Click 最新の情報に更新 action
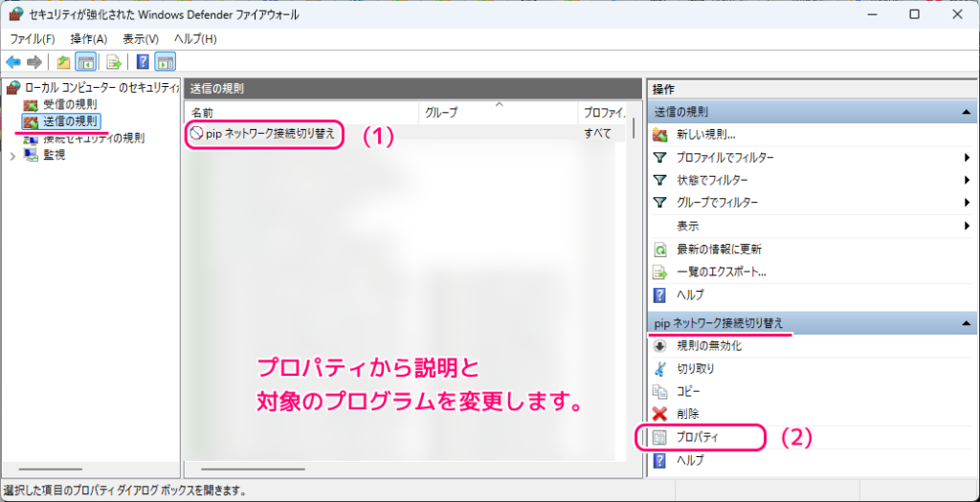Viewport: 980px width, 502px height. coord(719,250)
